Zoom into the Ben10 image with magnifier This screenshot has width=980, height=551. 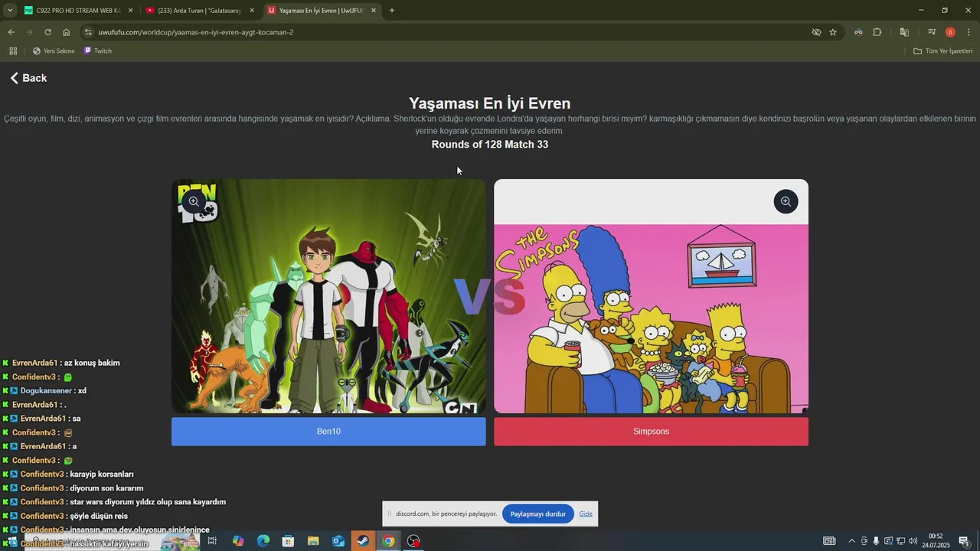[x=194, y=201]
